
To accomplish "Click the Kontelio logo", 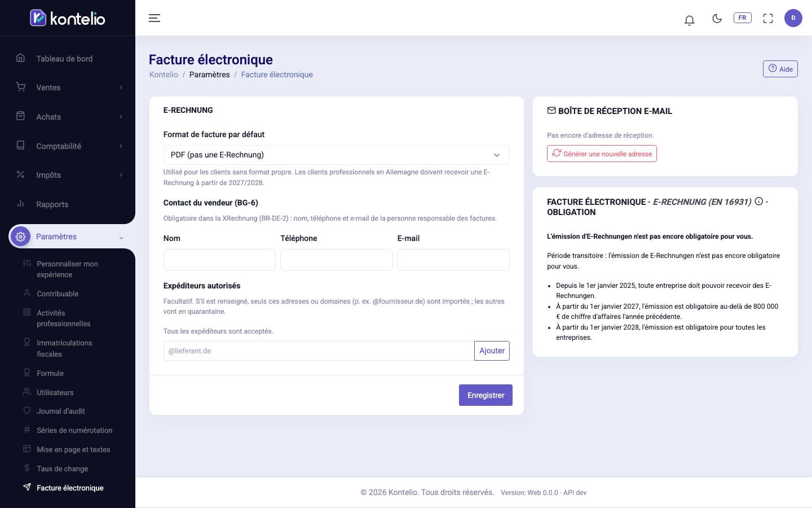I will pos(68,18).
